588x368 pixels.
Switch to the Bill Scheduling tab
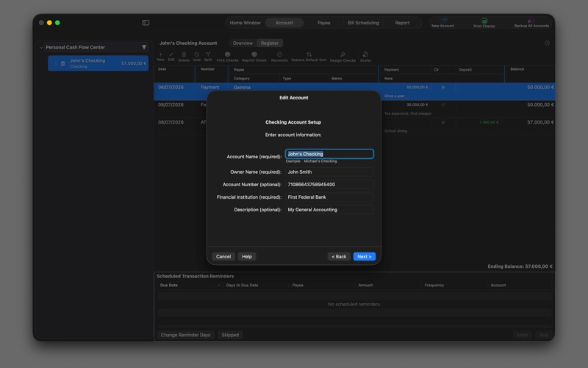pos(363,23)
